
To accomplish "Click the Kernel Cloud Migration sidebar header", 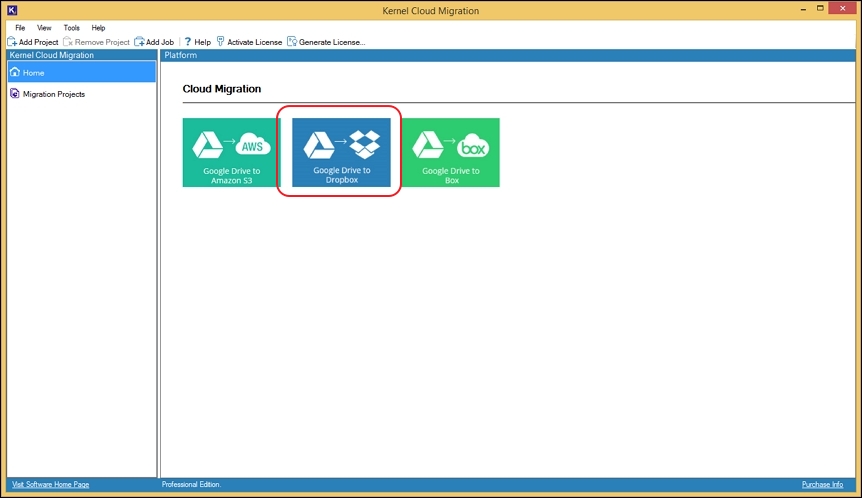I will pos(82,55).
